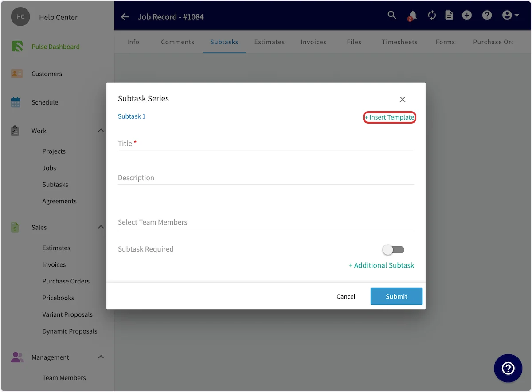Open the user account menu
Viewport: 532px width, 392px height.
[511, 16]
